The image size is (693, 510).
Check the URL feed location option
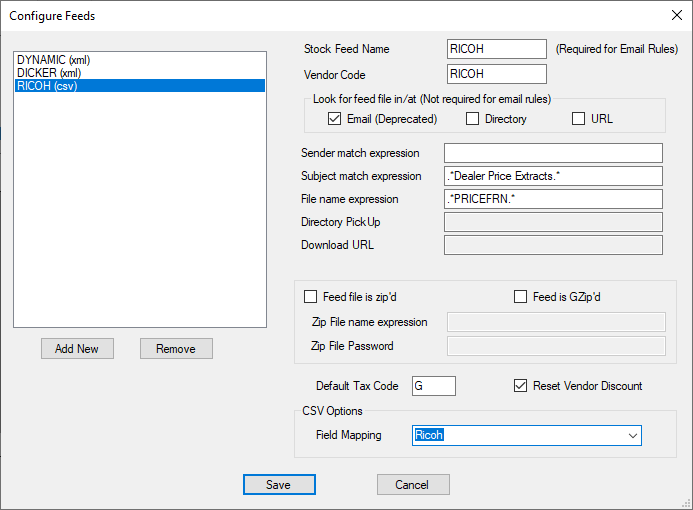(578, 119)
